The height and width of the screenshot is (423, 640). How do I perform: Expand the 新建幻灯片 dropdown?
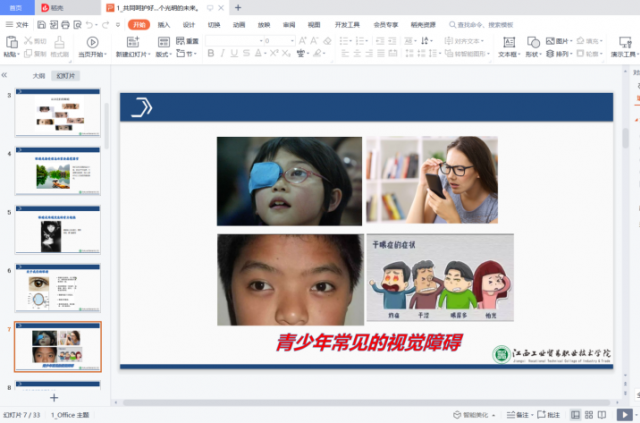pyautogui.click(x=144, y=54)
